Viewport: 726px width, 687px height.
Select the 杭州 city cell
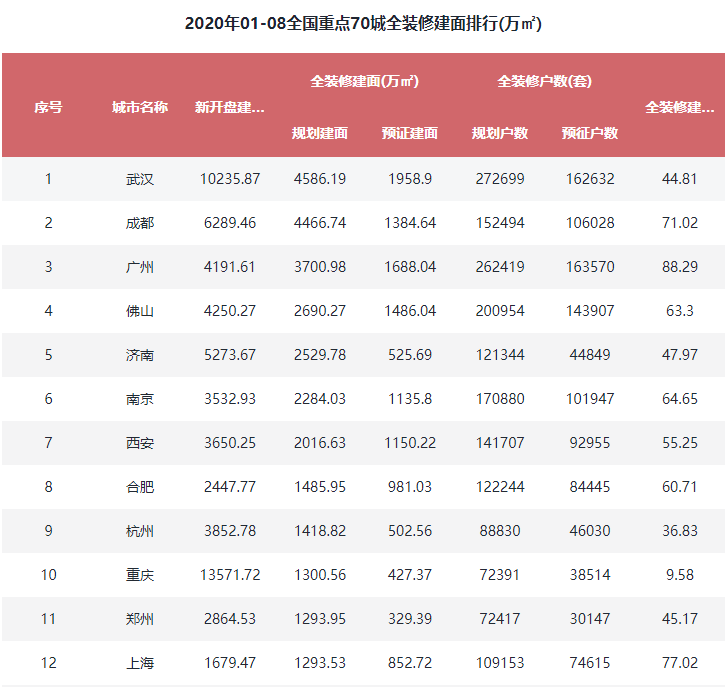(x=139, y=531)
